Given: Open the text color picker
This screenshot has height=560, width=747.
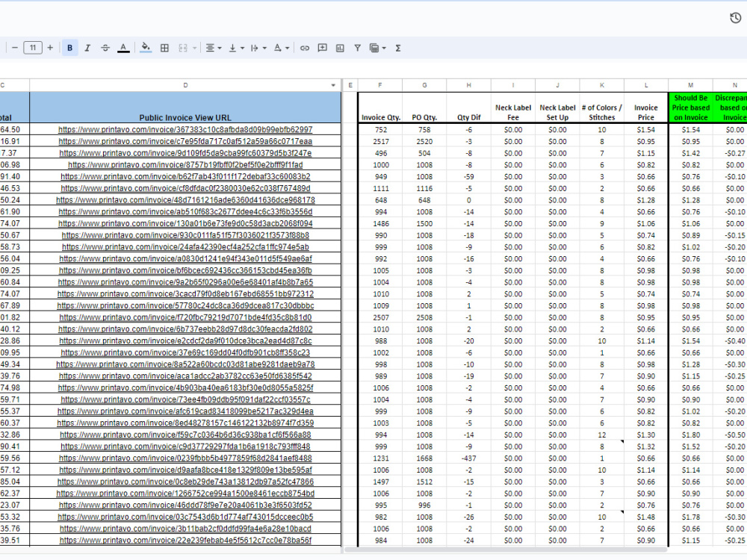Looking at the screenshot, I should [x=123, y=48].
